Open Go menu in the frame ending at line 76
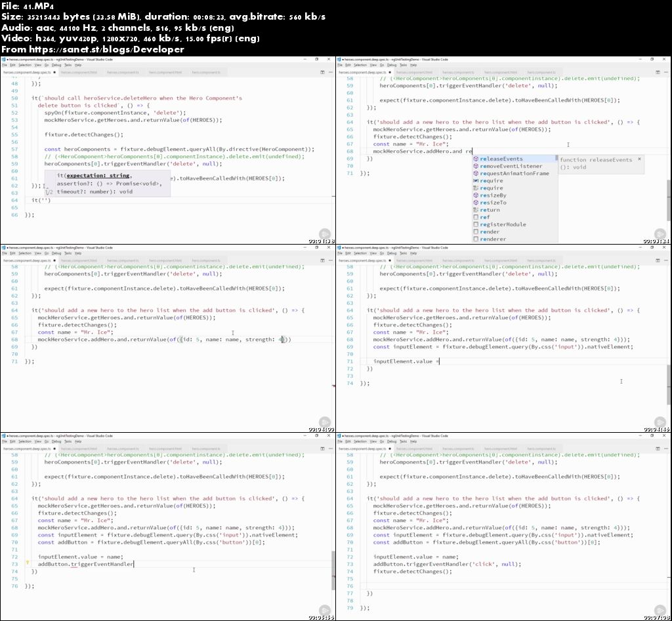The image size is (672, 621). pos(47,441)
